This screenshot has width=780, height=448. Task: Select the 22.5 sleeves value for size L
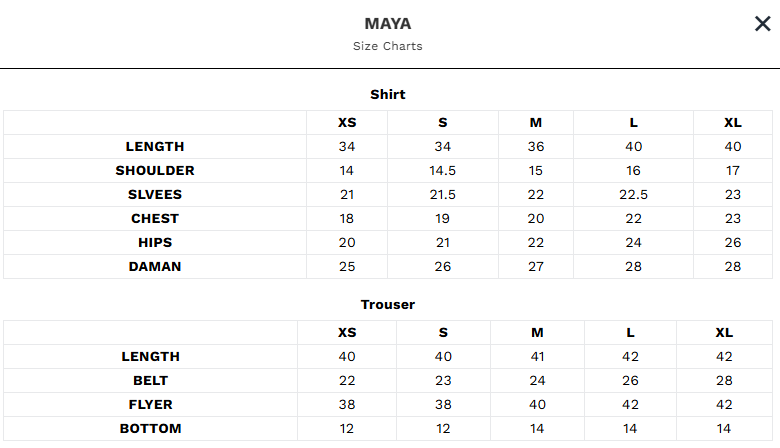click(x=634, y=195)
